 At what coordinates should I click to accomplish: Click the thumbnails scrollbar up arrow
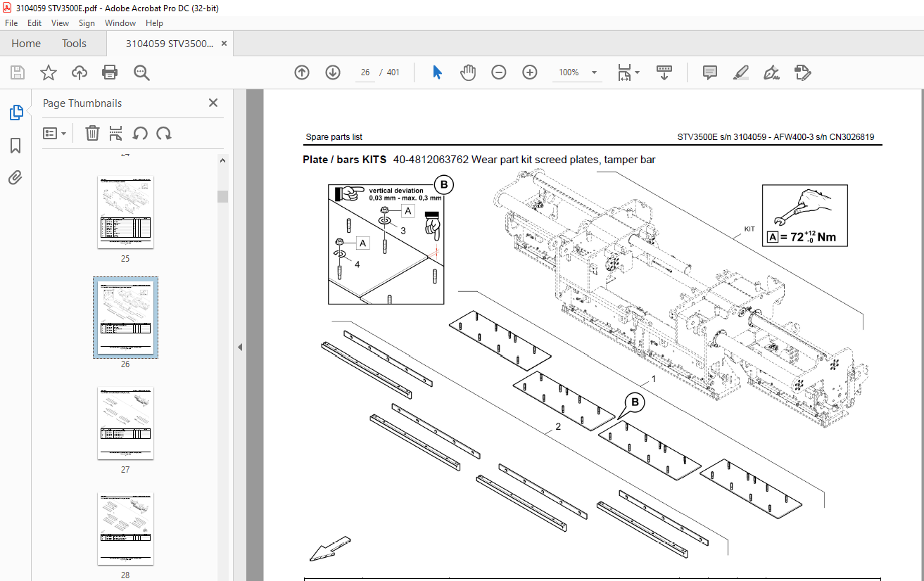tap(222, 160)
